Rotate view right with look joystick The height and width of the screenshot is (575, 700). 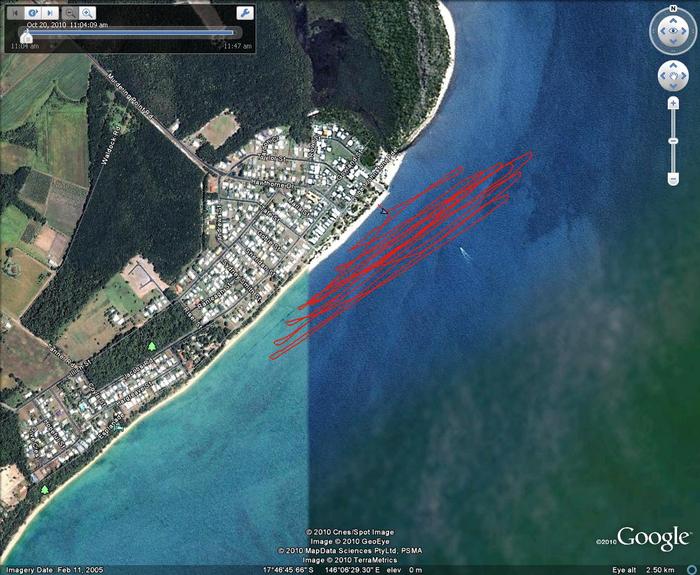[x=685, y=33]
